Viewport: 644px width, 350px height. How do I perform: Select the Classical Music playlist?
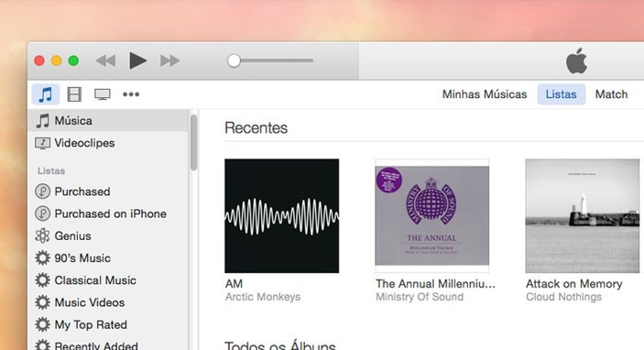[x=109, y=280]
